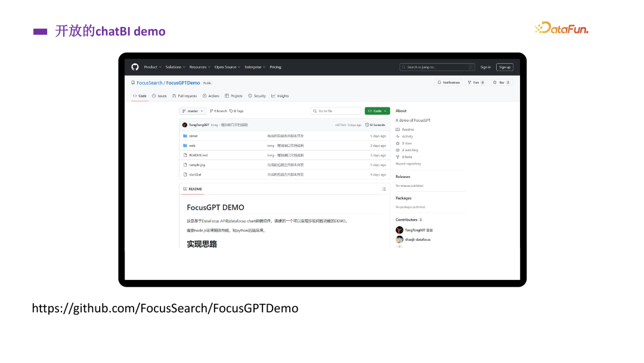Open the master branch selector
Image resolution: width=644 pixels, height=363 pixels.
point(193,111)
